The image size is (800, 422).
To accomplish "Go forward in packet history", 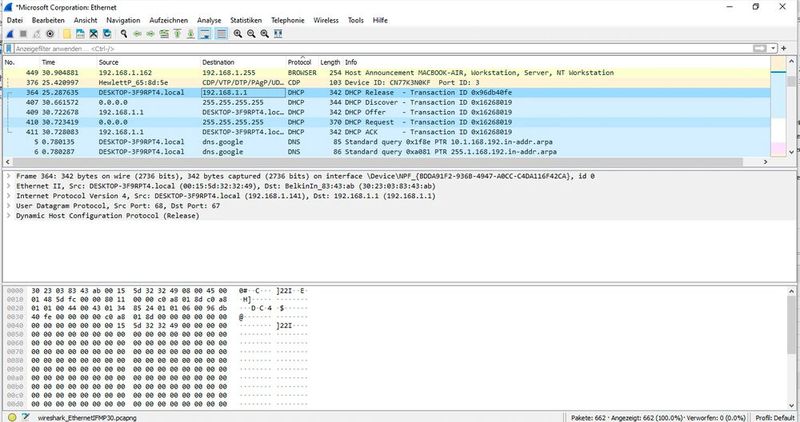I will pyautogui.click(x=151, y=34).
